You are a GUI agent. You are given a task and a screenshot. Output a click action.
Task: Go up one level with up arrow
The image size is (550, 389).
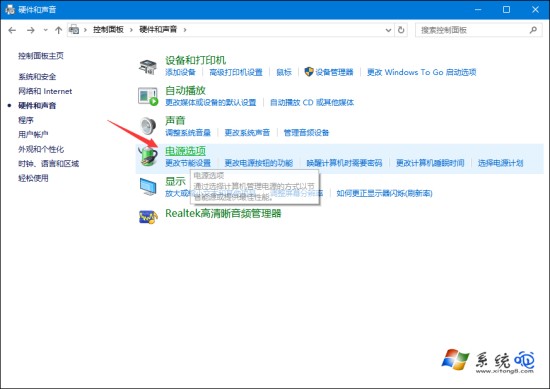58,30
